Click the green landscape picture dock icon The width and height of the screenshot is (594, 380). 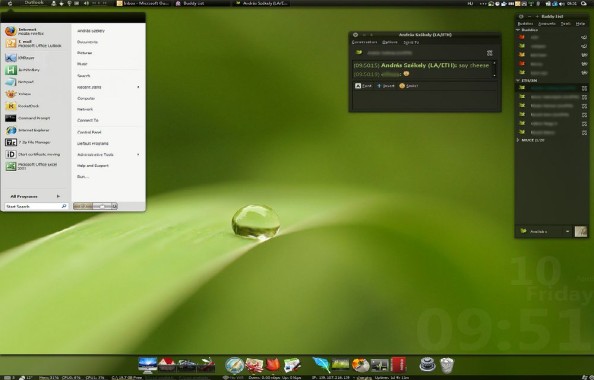tap(341, 365)
